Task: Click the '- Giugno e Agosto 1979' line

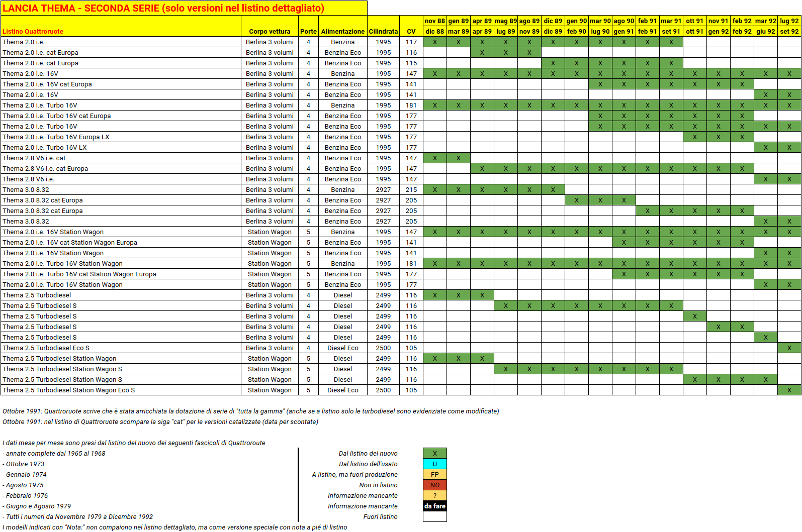Action: pos(37,506)
